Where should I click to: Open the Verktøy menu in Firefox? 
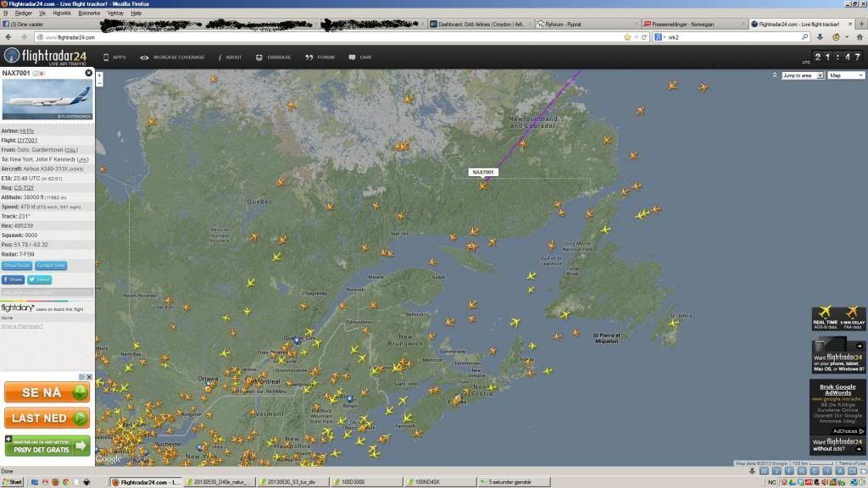click(x=115, y=13)
